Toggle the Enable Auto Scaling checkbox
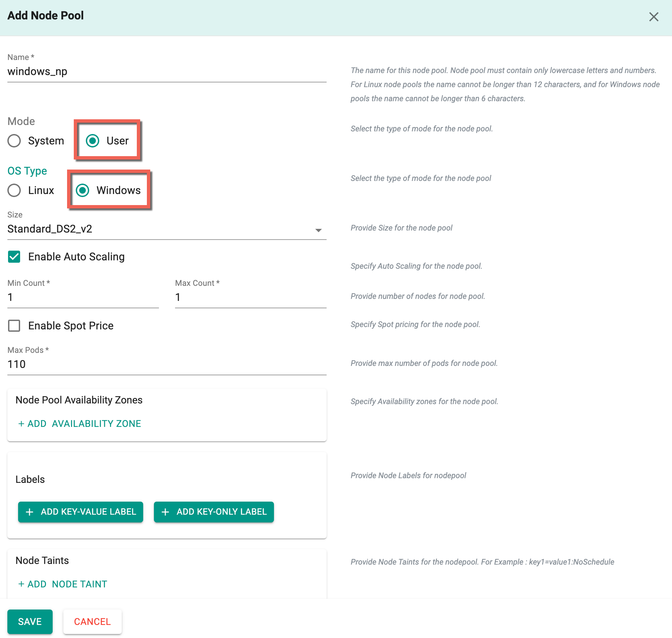The width and height of the screenshot is (672, 638). (x=13, y=257)
